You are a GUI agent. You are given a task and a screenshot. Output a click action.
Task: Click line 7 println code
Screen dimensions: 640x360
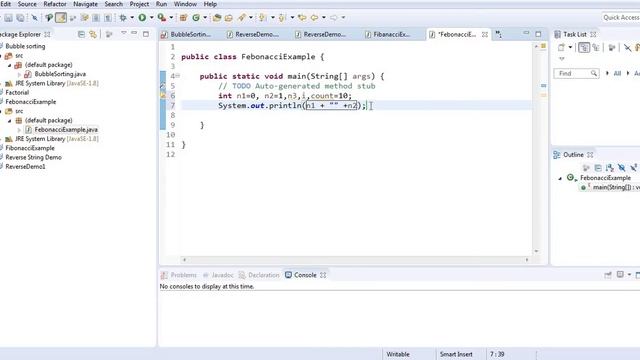(292, 106)
